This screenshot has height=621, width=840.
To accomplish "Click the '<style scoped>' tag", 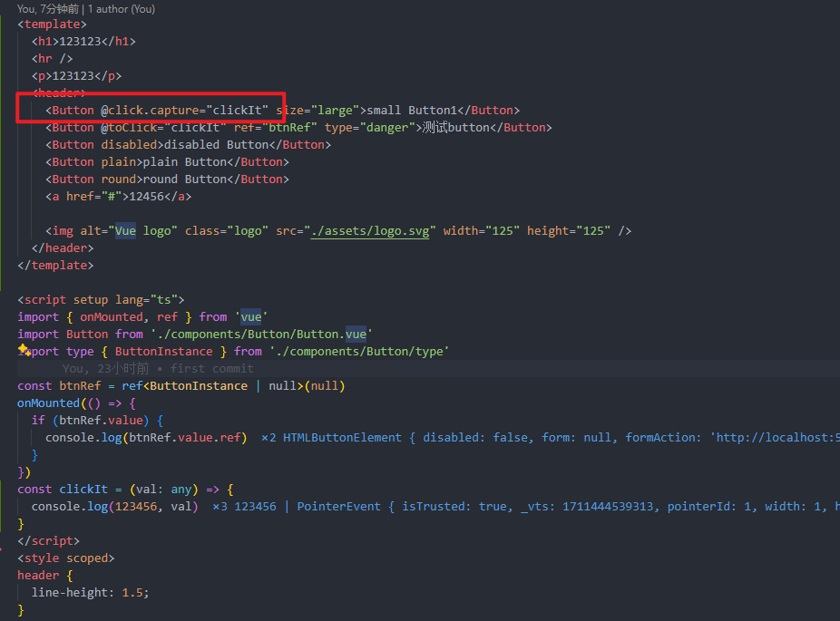I will click(66, 558).
